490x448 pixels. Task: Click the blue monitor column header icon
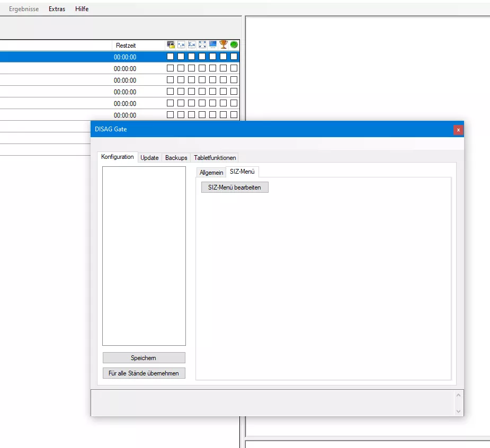click(213, 45)
